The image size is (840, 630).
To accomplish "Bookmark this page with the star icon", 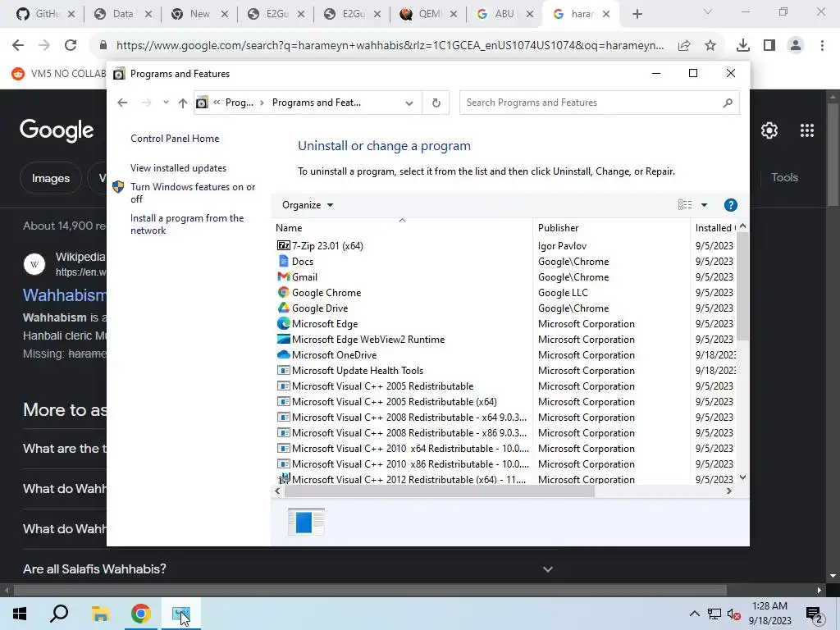I will click(710, 46).
